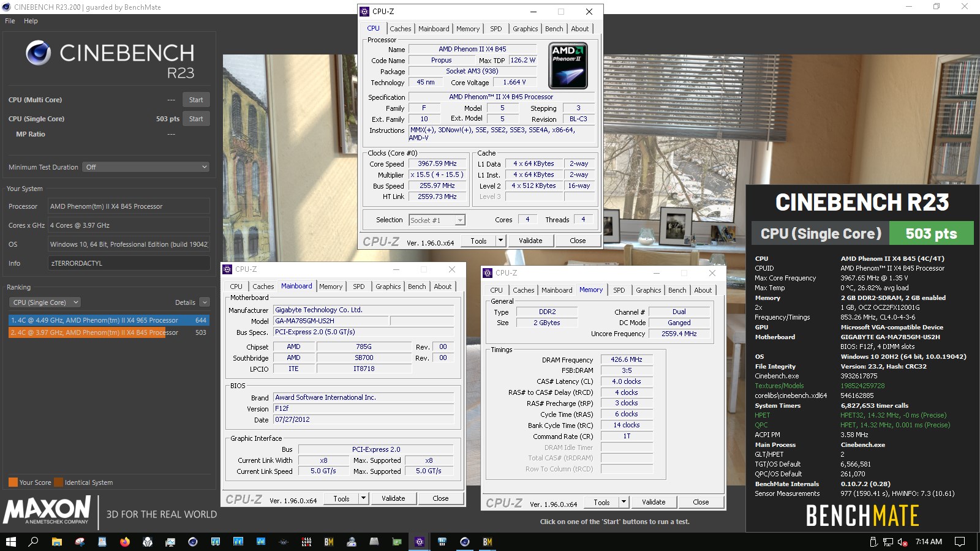Click the Core Speed 3967.59 MHz value
The height and width of the screenshot is (551, 980).
pyautogui.click(x=437, y=164)
